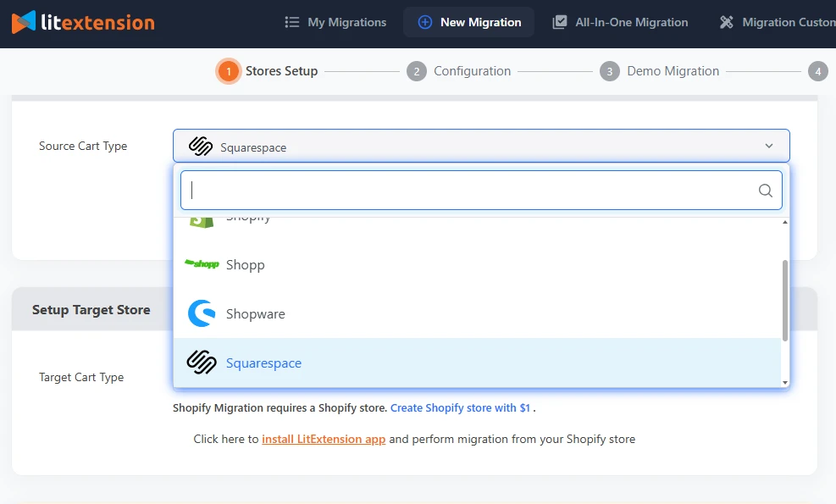Click the Source Cart Type label
Image resolution: width=836 pixels, height=504 pixels.
pos(83,147)
